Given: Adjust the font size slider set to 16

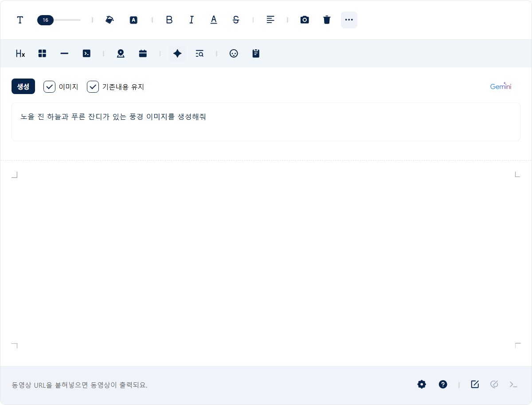Looking at the screenshot, I should 46,20.
